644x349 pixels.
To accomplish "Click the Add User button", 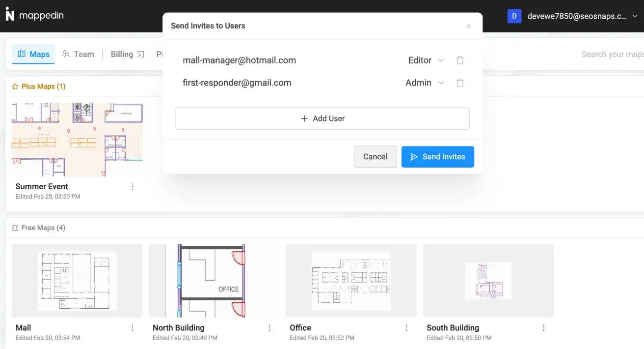I will [x=322, y=118].
